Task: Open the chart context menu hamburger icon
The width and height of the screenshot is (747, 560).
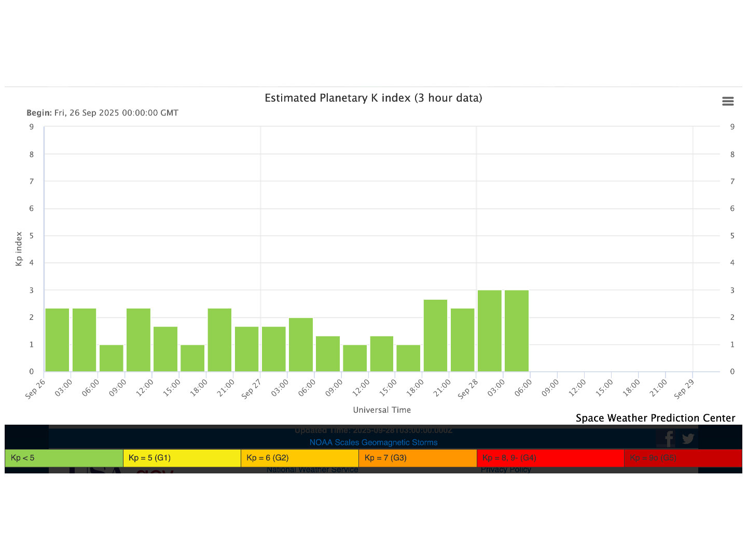Action: [728, 102]
